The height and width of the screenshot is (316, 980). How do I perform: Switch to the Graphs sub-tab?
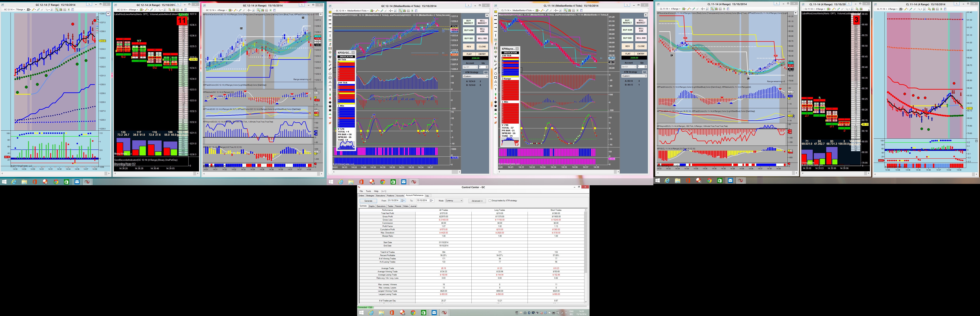pos(372,206)
